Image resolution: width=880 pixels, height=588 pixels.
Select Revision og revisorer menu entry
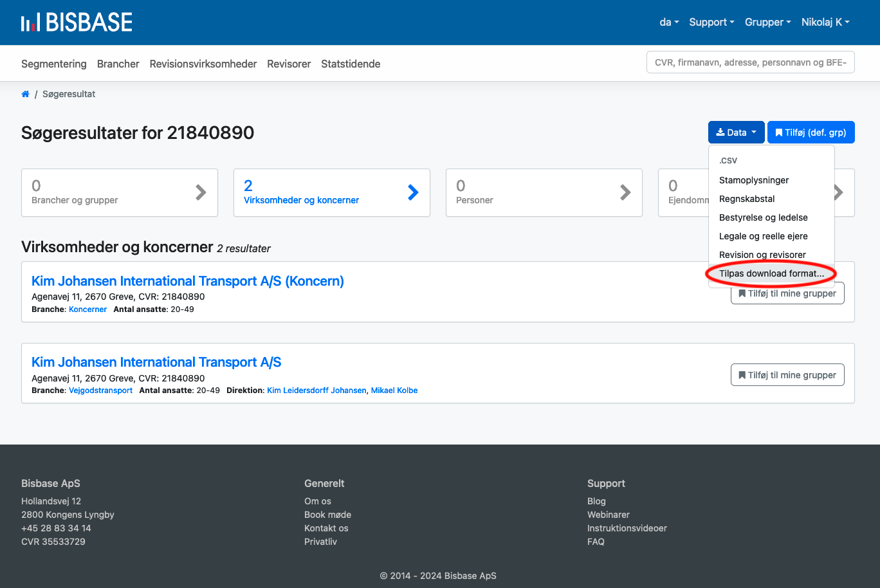click(x=762, y=255)
